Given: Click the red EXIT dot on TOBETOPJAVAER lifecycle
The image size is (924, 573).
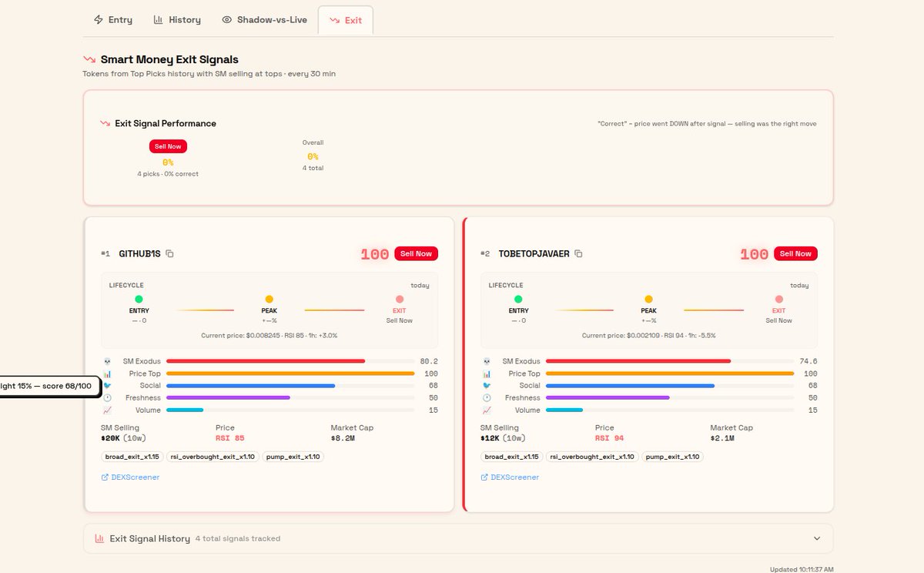Looking at the screenshot, I should [x=778, y=299].
